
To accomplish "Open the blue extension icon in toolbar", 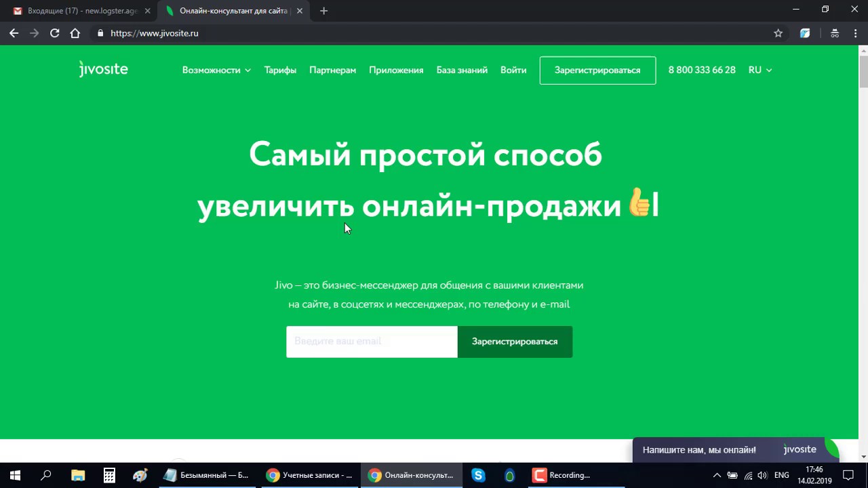I will pyautogui.click(x=805, y=33).
